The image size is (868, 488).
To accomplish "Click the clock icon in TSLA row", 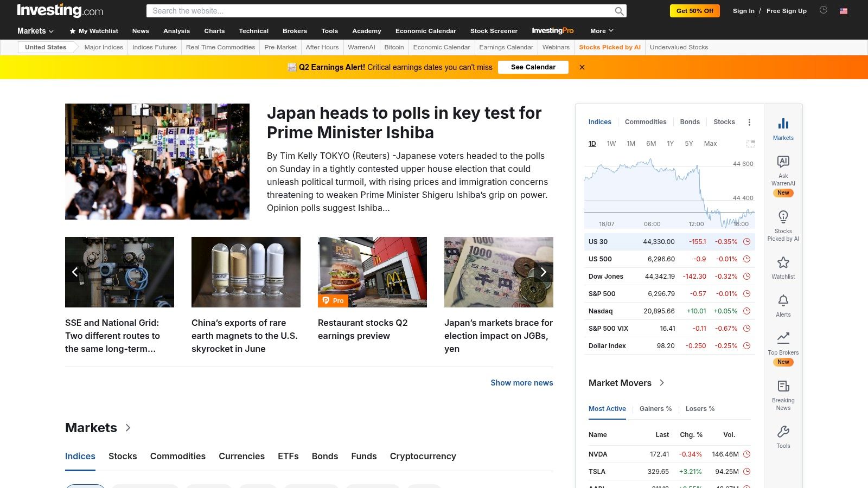I will 746,472.
